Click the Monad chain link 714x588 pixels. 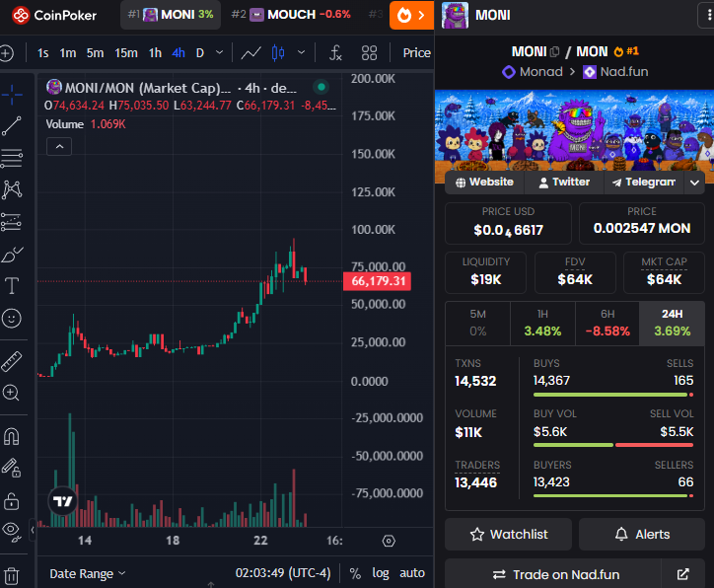click(x=533, y=72)
